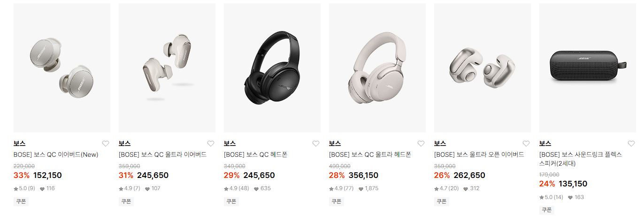Click 245,650 price of QC 울트라 이어버드
Image resolution: width=644 pixels, height=216 pixels.
click(153, 176)
